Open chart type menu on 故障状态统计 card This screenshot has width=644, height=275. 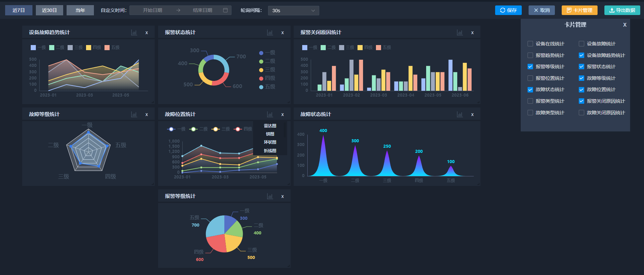[460, 115]
